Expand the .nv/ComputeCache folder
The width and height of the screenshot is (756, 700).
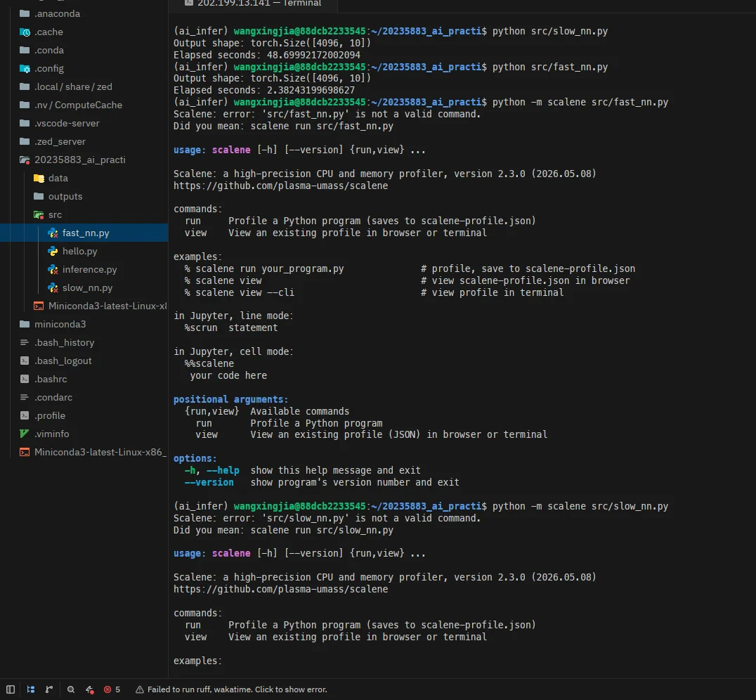pyautogui.click(x=84, y=105)
